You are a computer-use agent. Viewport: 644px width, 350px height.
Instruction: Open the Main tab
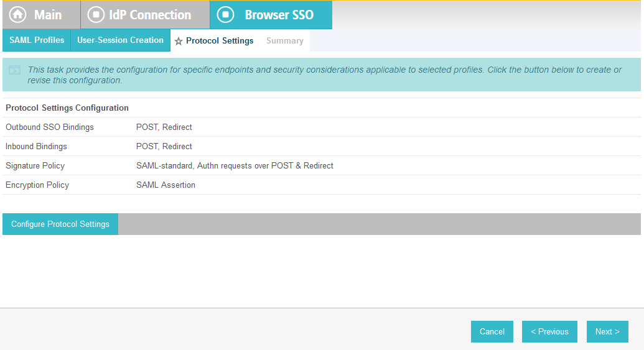pos(42,15)
